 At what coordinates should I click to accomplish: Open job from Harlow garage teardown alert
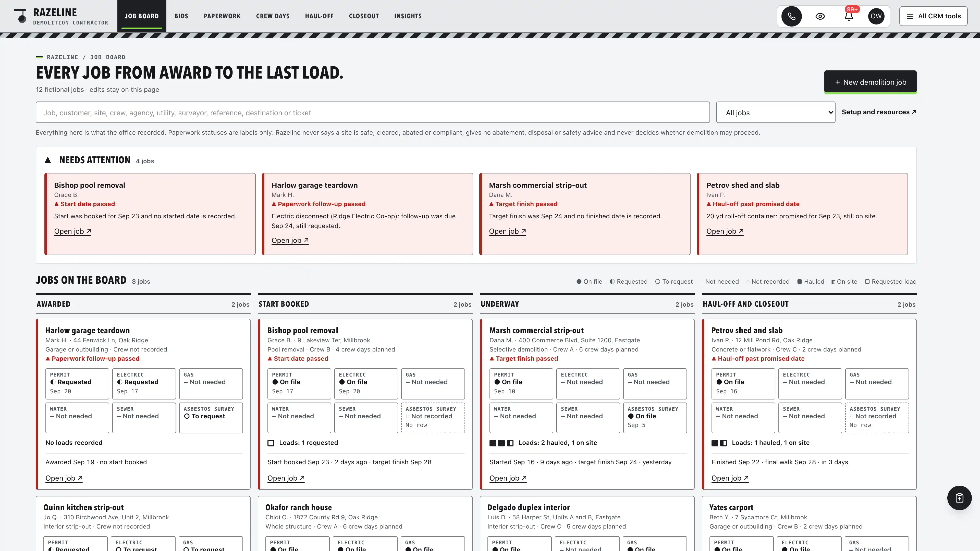tap(290, 240)
